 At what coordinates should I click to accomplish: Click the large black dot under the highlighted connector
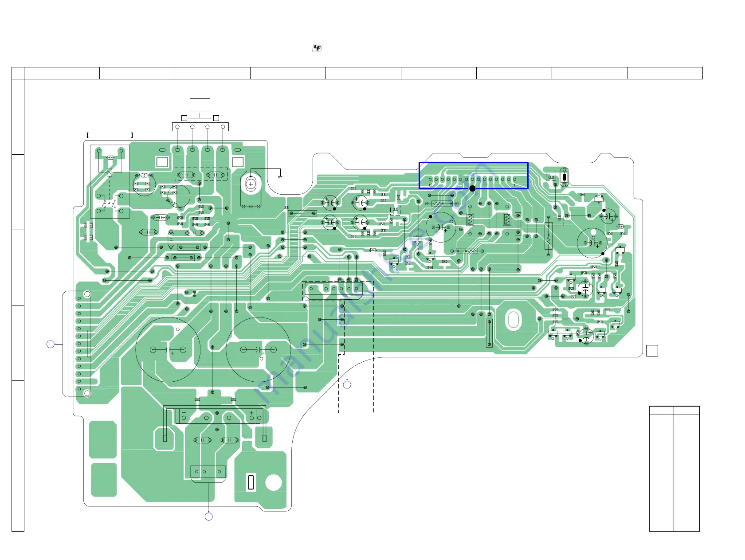[472, 188]
